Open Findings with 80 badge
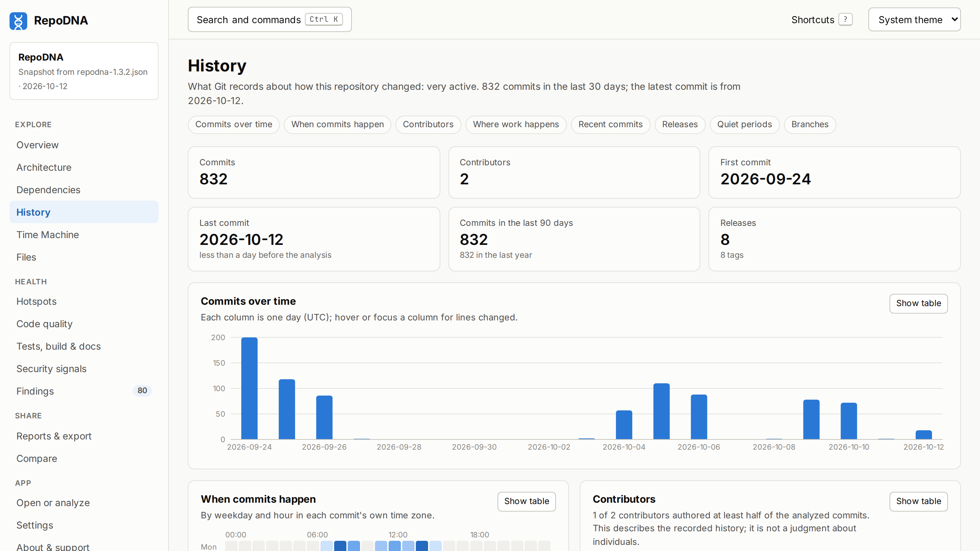The height and width of the screenshot is (551, 980). 84,391
